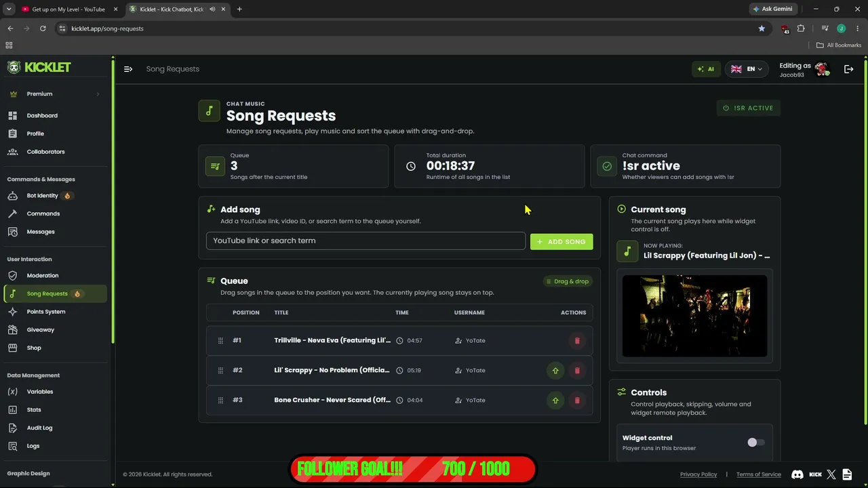Mute the Kicklet tab via its speaker icon
The width and height of the screenshot is (868, 488).
coord(213,9)
